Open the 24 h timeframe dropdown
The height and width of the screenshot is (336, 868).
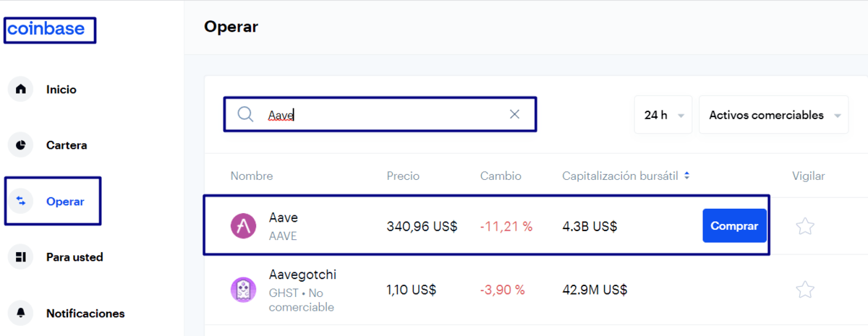[663, 115]
